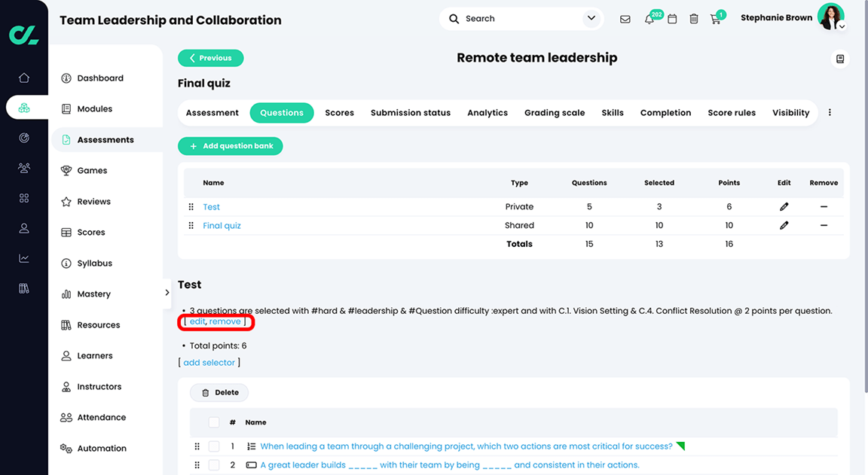
Task: Edit the Final quiz bank pencil icon
Action: [x=784, y=226]
